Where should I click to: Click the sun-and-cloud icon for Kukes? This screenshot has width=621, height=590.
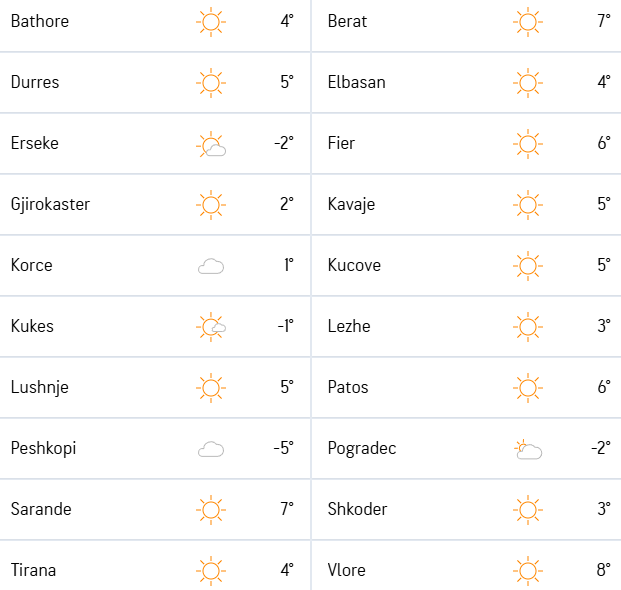[211, 327]
